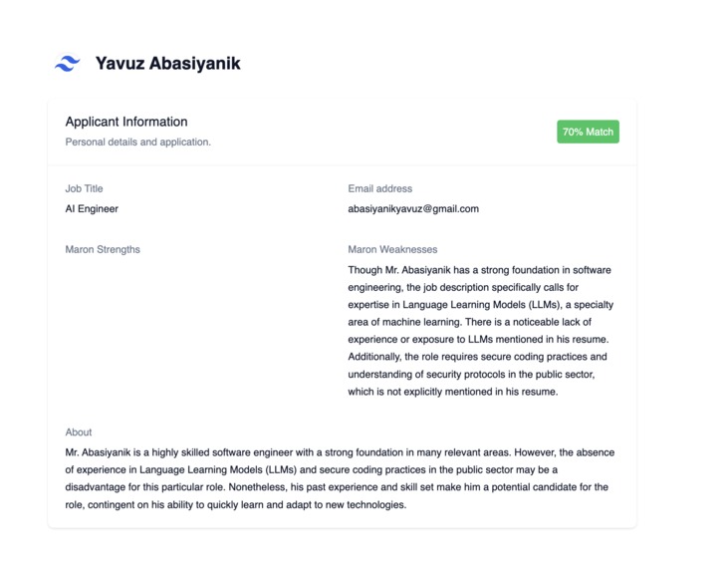728x571 pixels.
Task: Click the Job Title label
Action: [84, 188]
